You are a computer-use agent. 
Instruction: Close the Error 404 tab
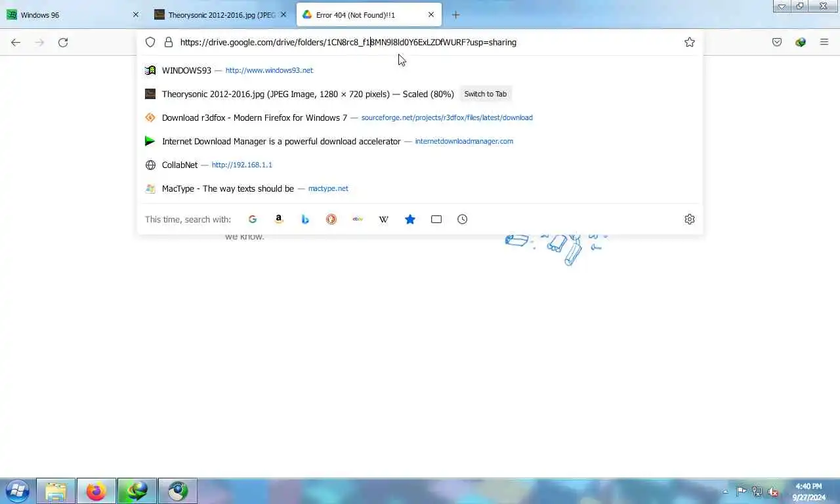[431, 14]
